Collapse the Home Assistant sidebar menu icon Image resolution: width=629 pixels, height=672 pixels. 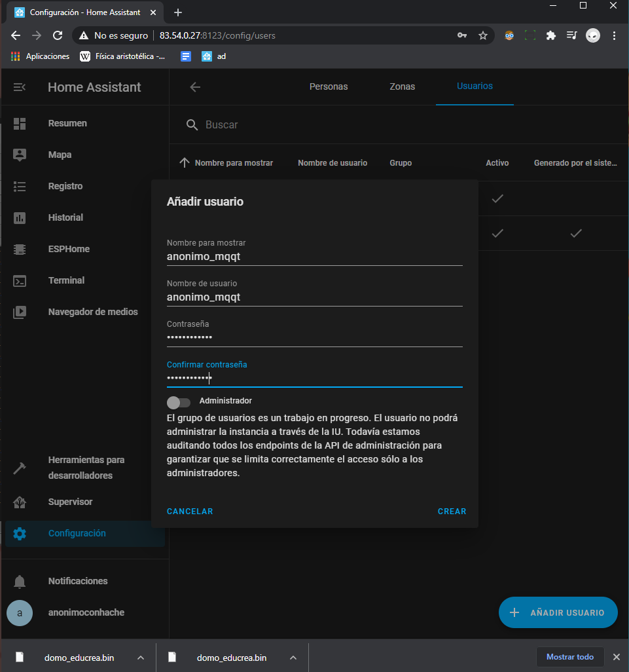coord(20,87)
